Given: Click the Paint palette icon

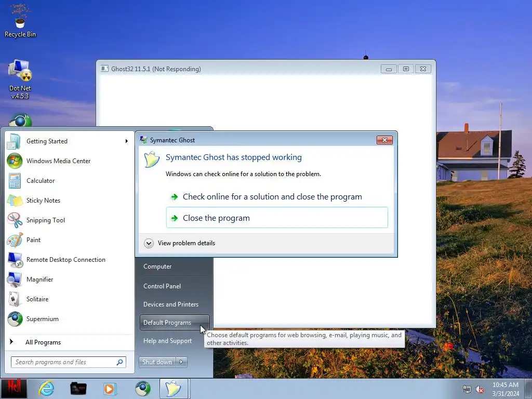Looking at the screenshot, I should [15, 240].
